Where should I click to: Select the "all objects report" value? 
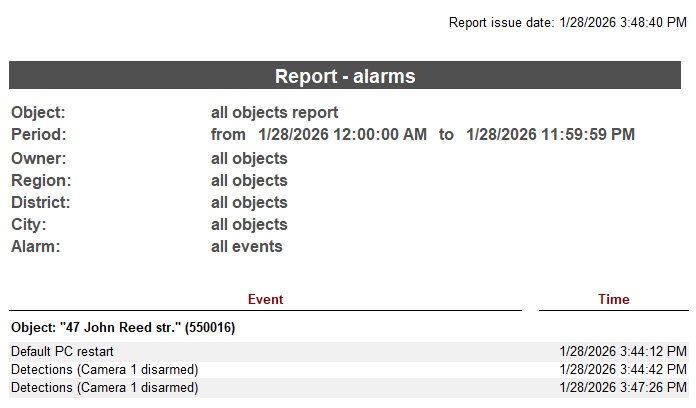pyautogui.click(x=274, y=113)
